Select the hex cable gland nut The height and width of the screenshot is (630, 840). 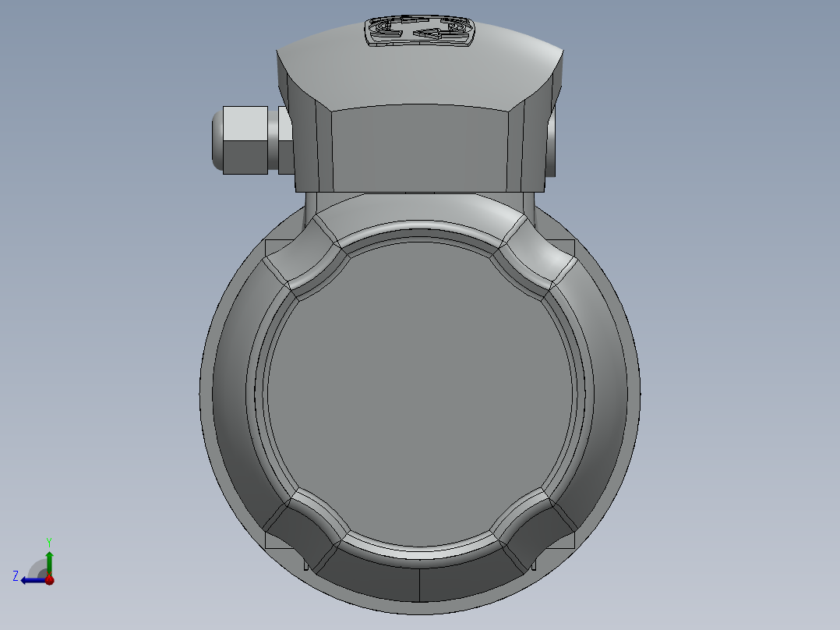click(x=245, y=140)
